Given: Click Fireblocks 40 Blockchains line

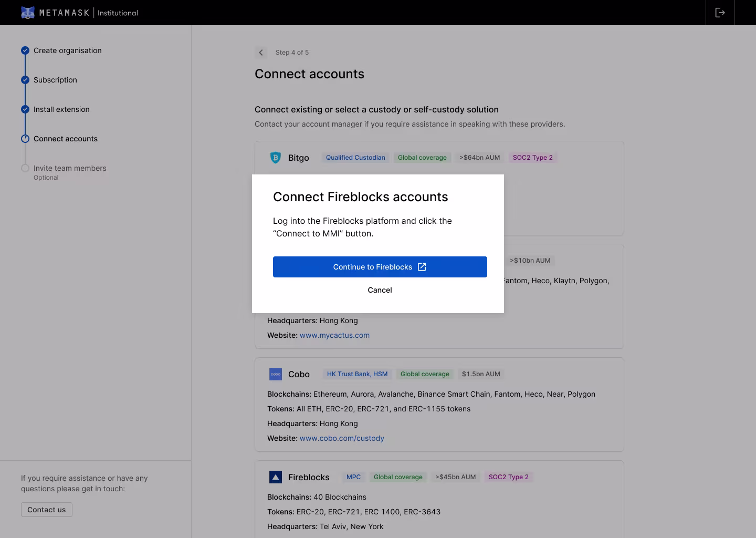Looking at the screenshot, I should (317, 497).
